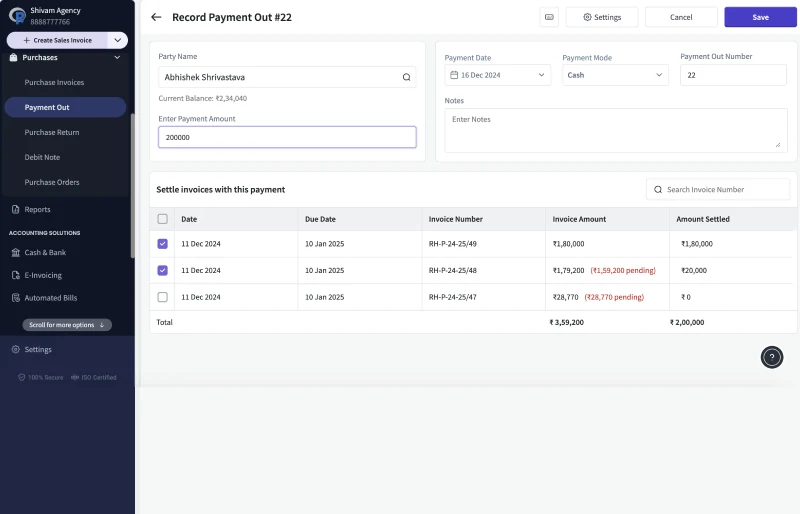The height and width of the screenshot is (514, 800).
Task: Open E-Invoicing section
Action: point(43,275)
